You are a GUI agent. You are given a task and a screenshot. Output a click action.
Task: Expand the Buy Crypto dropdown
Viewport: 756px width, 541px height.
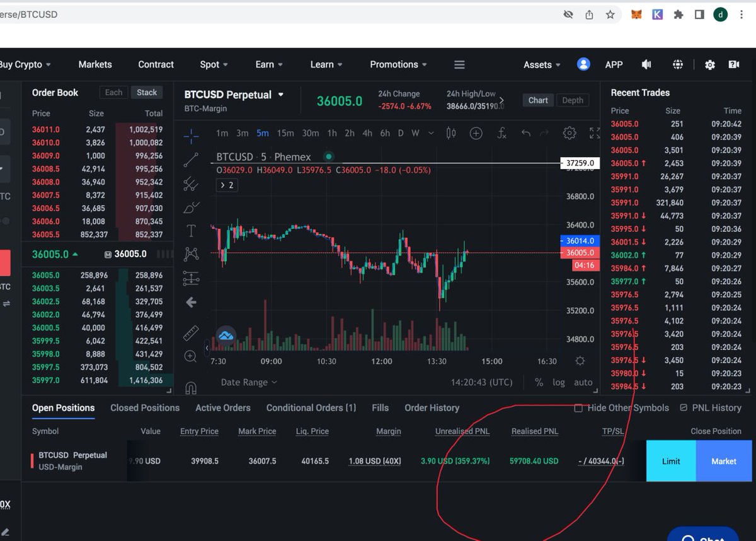[25, 64]
